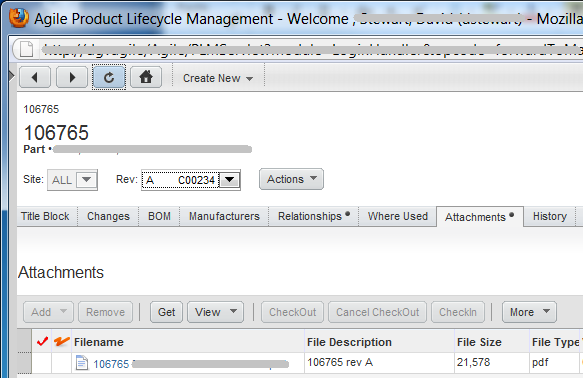Click the Get button
The image size is (583, 378).
166,312
